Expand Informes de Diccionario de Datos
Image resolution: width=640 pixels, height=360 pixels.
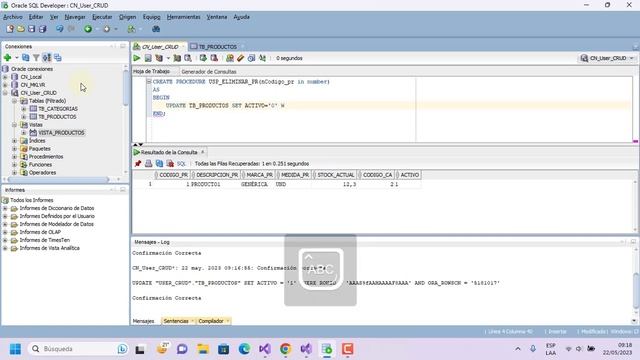5,208
